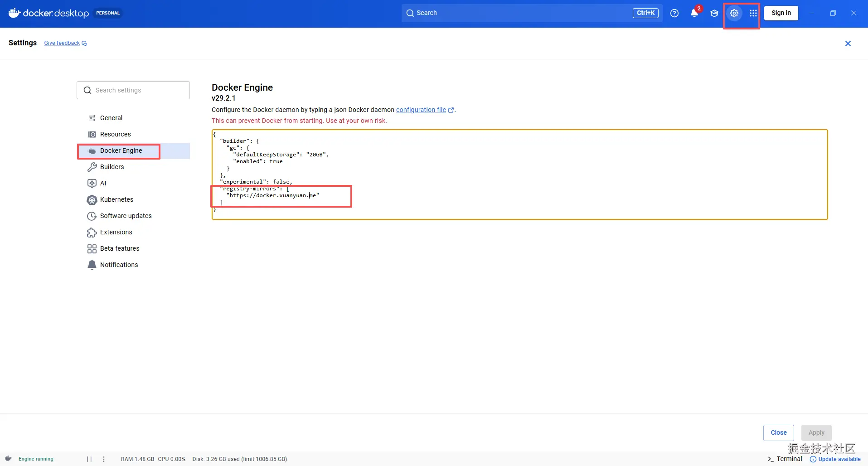The width and height of the screenshot is (868, 466).
Task: Select Extensions settings tab
Action: point(133,232)
